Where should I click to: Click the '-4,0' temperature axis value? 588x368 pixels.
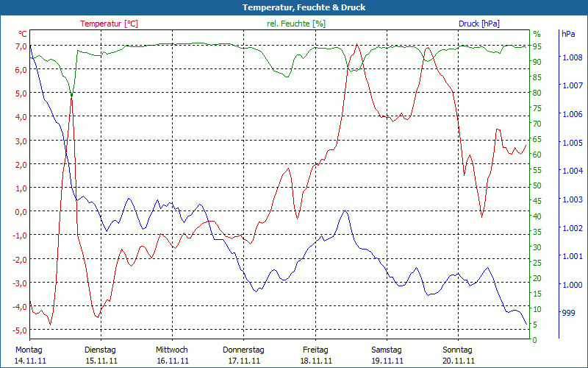[x=20, y=307]
